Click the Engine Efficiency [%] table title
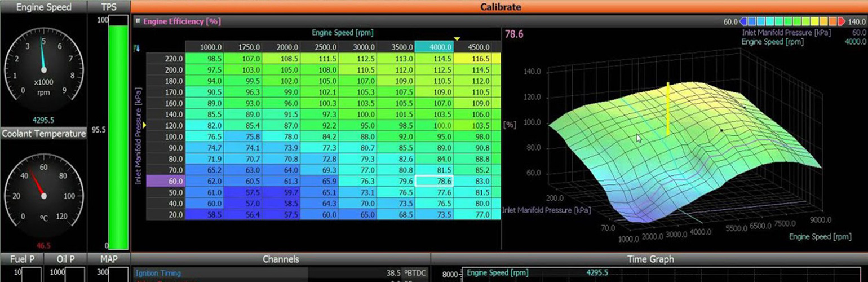Screen dimensions: 868x282 (181, 21)
